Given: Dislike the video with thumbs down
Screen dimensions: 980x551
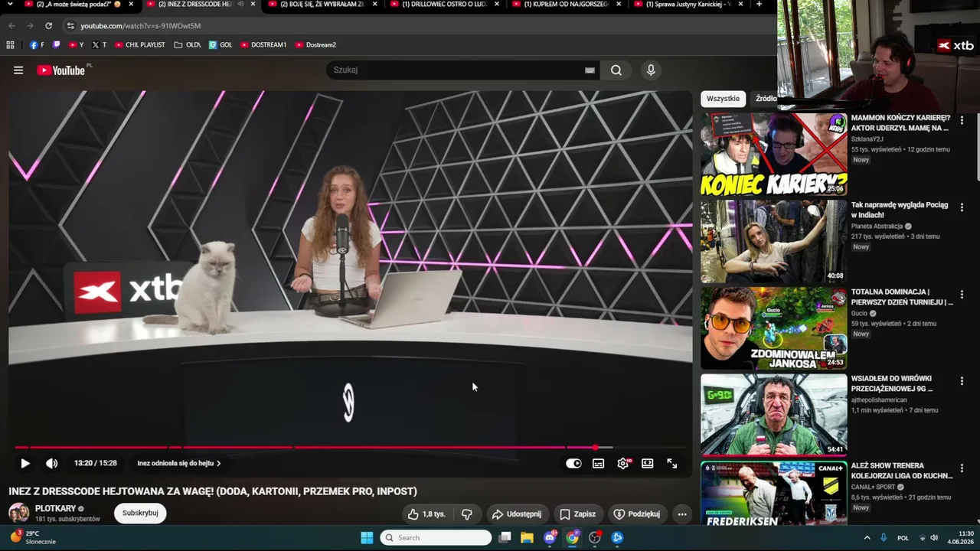Looking at the screenshot, I should point(466,514).
